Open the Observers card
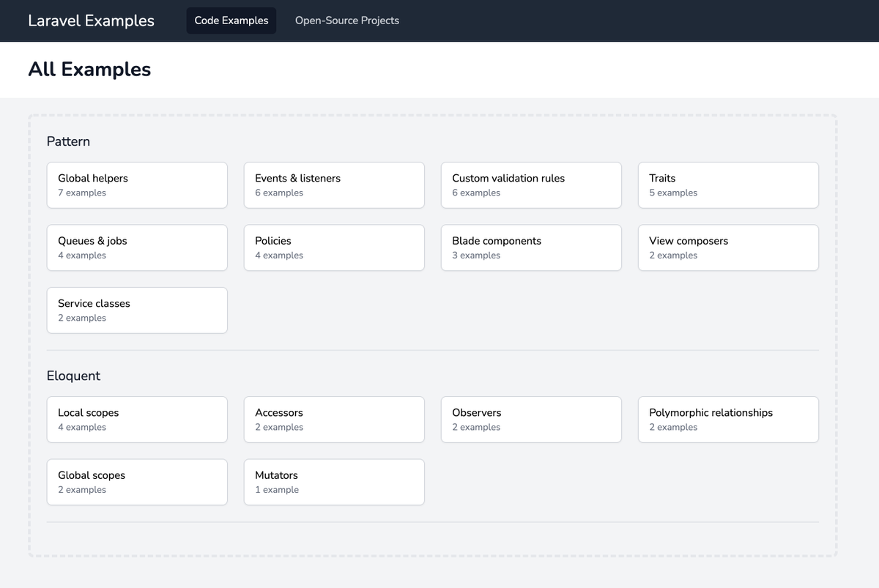Image resolution: width=879 pixels, height=588 pixels. click(x=531, y=420)
